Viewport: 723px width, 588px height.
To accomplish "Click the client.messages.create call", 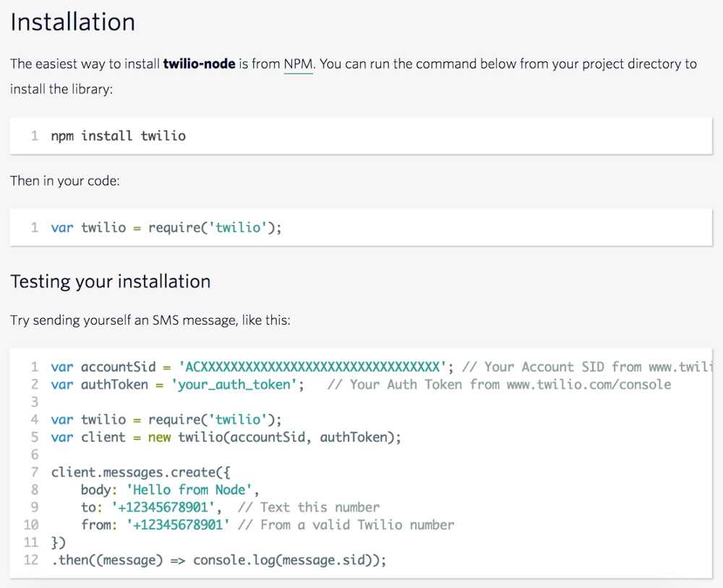I will (x=137, y=472).
